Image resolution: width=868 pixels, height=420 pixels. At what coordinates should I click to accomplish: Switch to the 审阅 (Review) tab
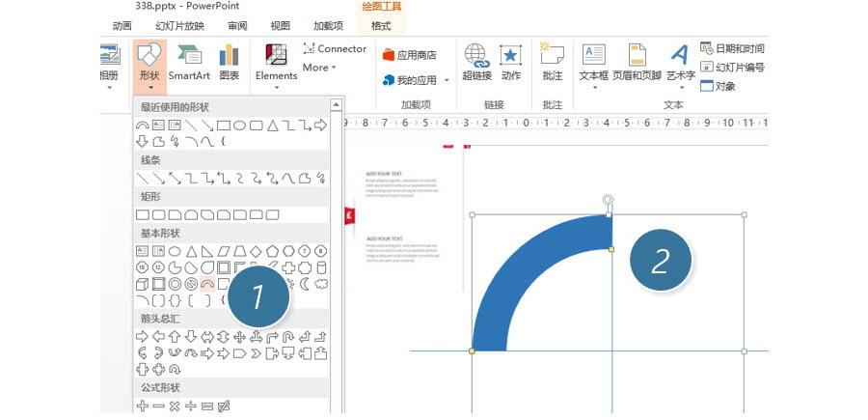[236, 26]
